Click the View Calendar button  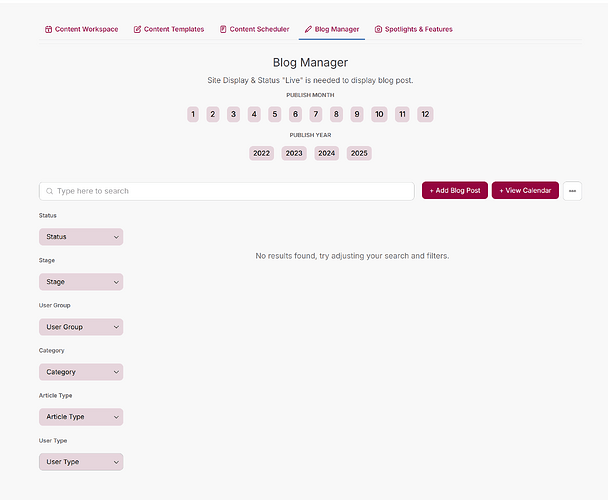pyautogui.click(x=525, y=191)
